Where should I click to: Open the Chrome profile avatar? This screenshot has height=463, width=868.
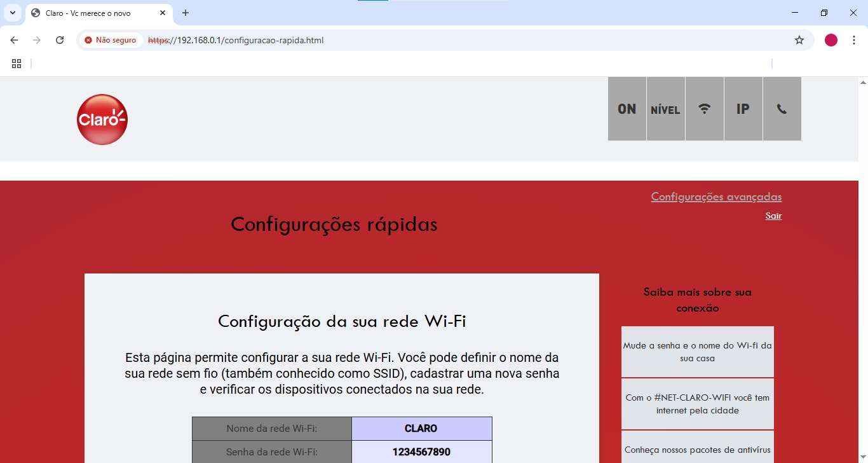point(831,40)
